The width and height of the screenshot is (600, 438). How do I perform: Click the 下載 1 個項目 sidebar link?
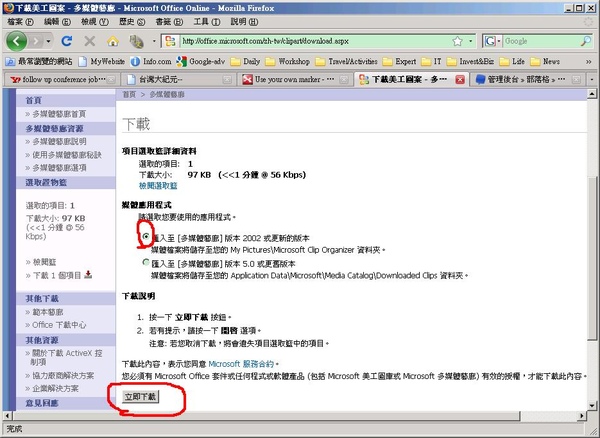pyautogui.click(x=57, y=275)
